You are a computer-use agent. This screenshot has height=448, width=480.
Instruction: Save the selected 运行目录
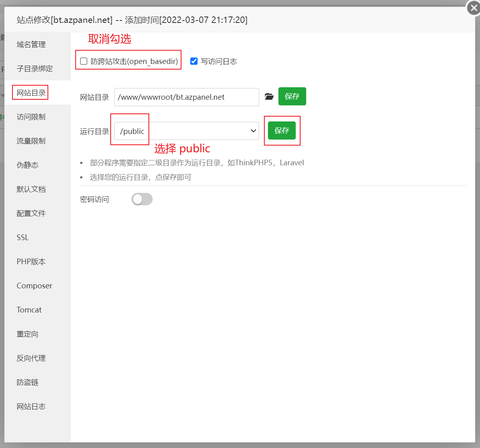coord(282,131)
